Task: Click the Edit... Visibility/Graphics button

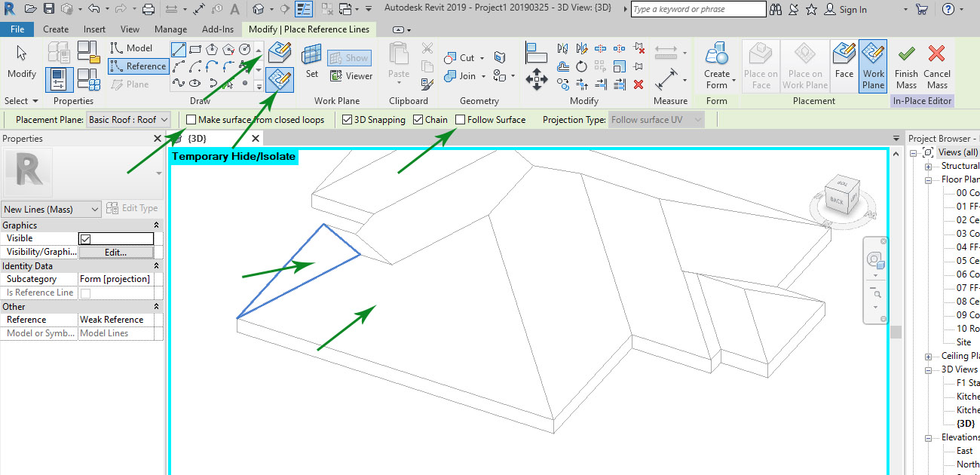Action: pyautogui.click(x=116, y=252)
